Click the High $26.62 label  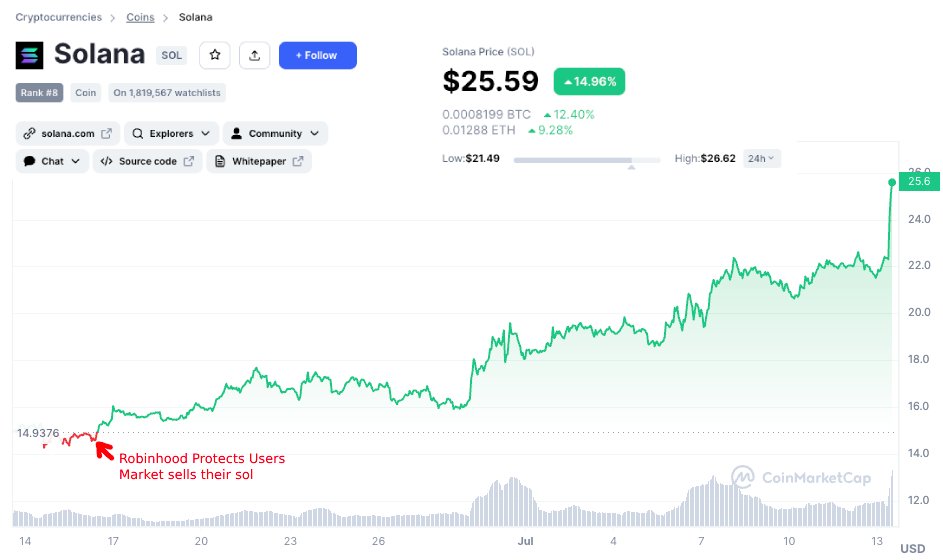(705, 159)
